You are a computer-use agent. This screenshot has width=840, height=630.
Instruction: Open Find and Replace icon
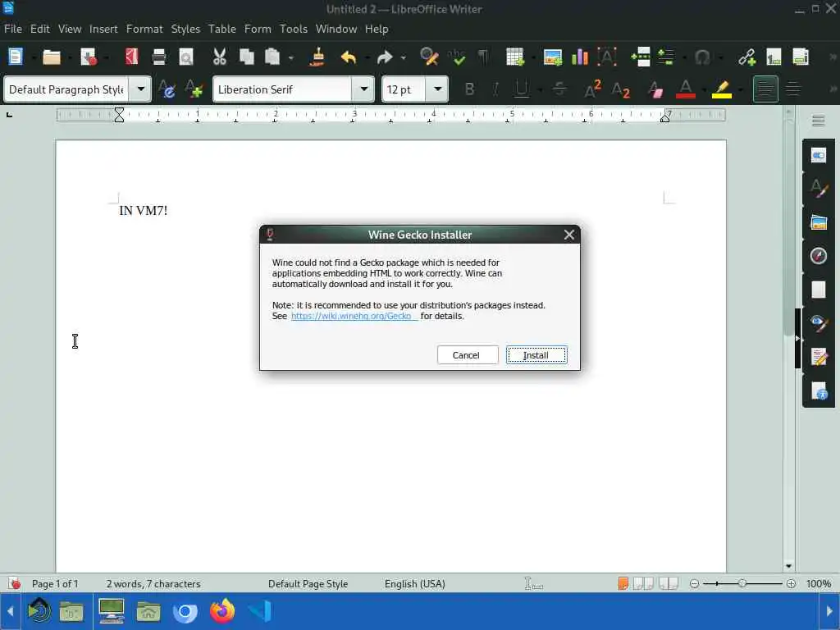pos(429,57)
